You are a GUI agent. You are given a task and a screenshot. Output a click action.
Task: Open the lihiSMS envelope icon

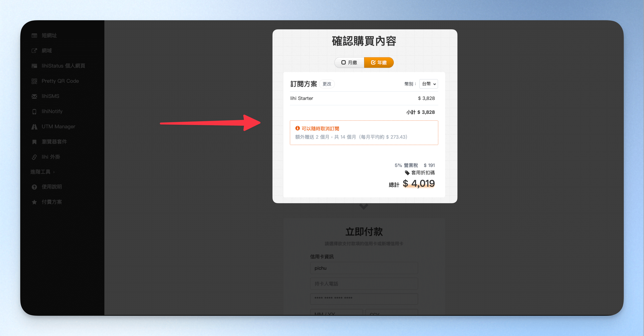coord(34,96)
